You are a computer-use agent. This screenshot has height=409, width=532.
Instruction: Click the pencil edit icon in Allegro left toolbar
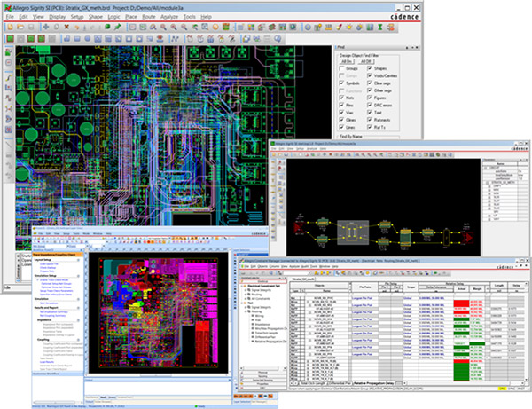9,77
